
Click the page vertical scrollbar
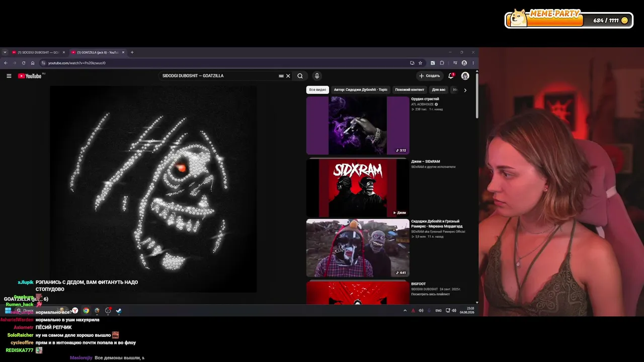click(x=477, y=96)
